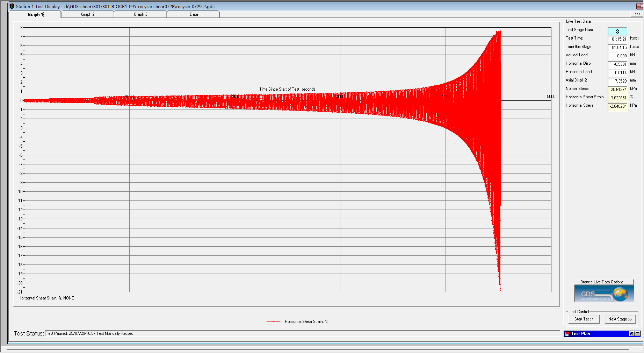The width and height of the screenshot is (644, 353).
Task: Click the traffic light icon in title bar
Action: (x=12, y=6)
